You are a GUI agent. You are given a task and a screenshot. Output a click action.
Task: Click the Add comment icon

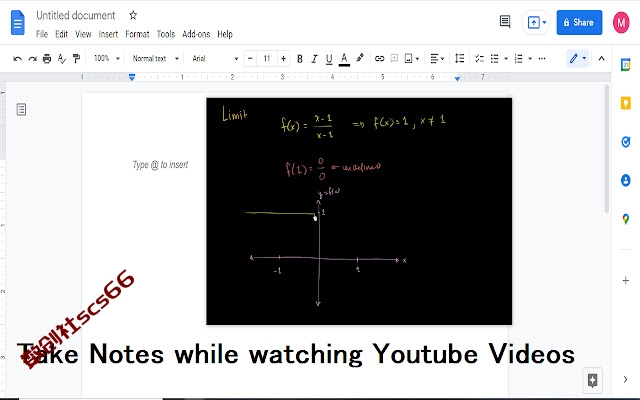coord(394,59)
